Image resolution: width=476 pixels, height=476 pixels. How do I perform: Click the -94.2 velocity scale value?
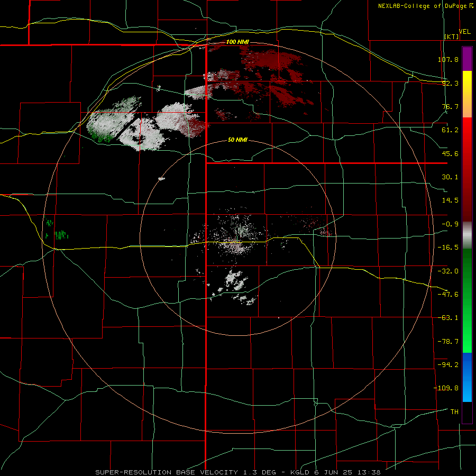point(448,364)
